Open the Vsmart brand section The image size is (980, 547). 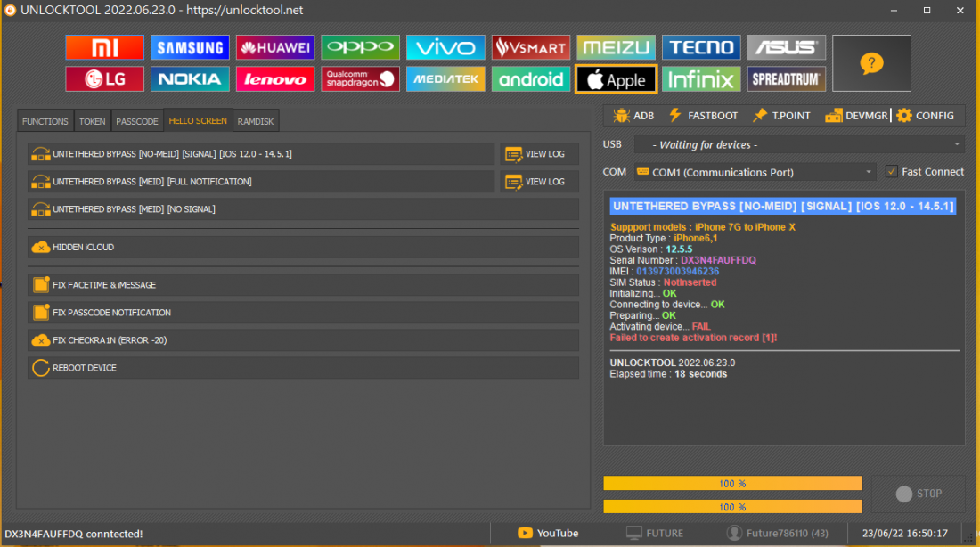click(x=531, y=47)
